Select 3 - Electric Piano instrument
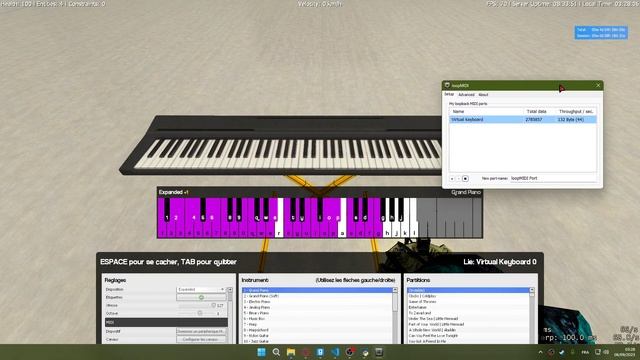The width and height of the screenshot is (640, 360). pos(318,302)
